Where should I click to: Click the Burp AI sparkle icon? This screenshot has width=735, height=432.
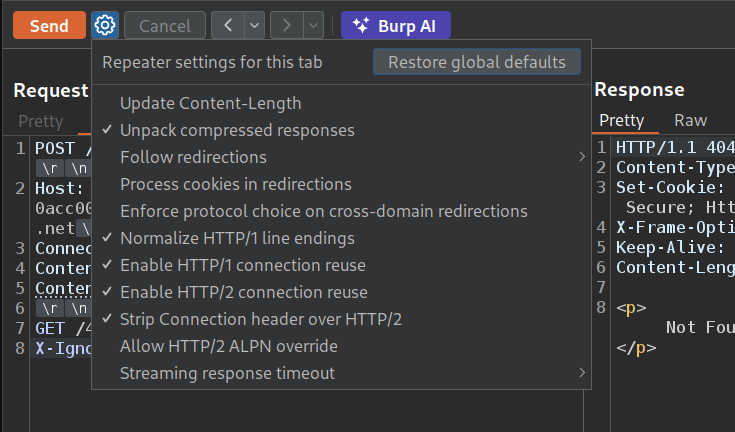tap(361, 25)
